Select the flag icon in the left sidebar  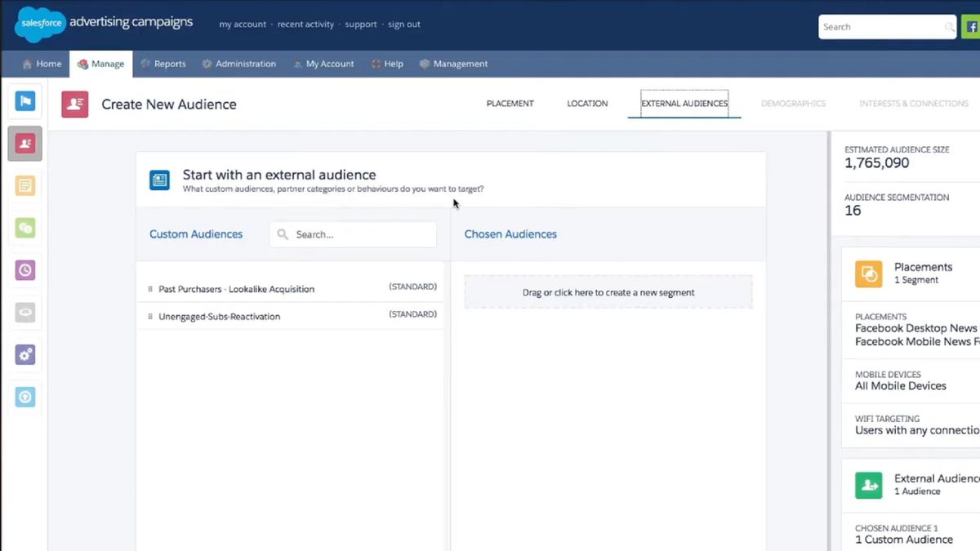tap(24, 101)
